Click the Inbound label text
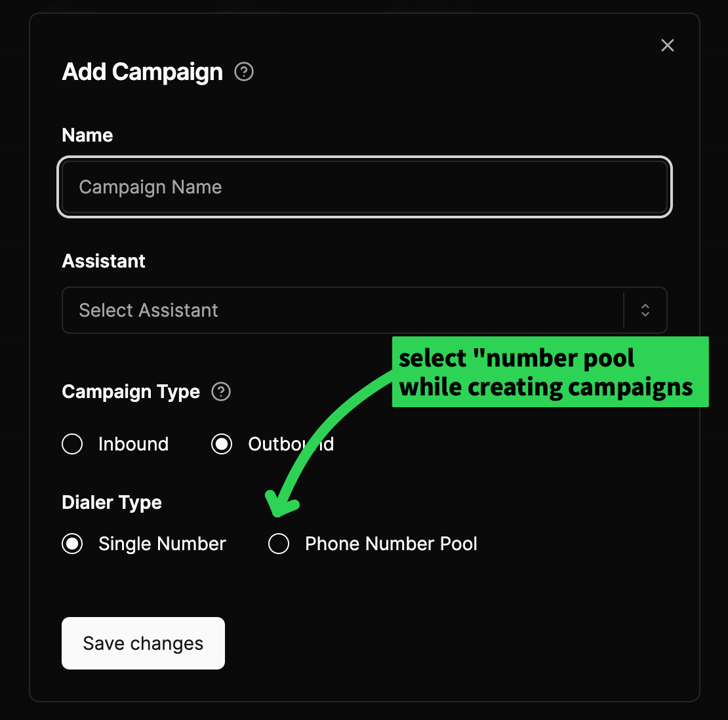Screen dimensions: 728x720 tap(133, 444)
